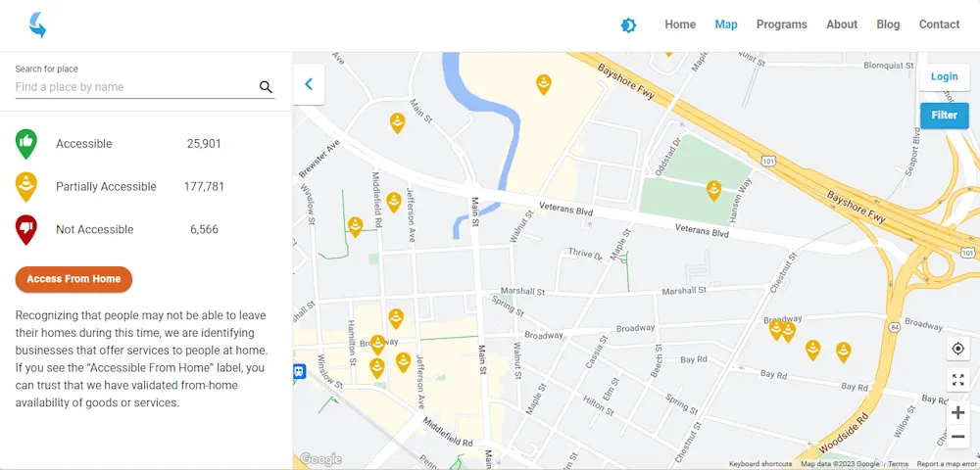Click the rightmost marker above Bay Rd
Image resolution: width=980 pixels, height=470 pixels.
(x=843, y=352)
